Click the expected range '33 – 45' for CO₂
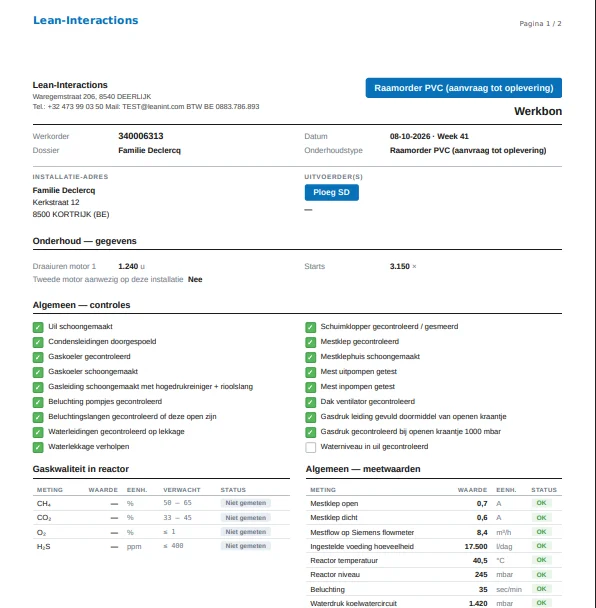The image size is (596, 608). [178, 518]
